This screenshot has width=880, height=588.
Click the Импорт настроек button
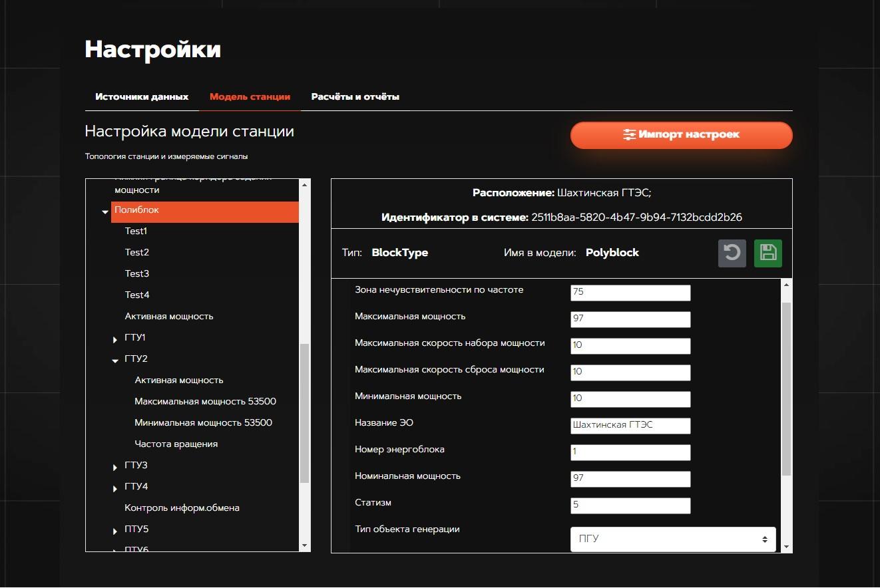click(x=681, y=135)
